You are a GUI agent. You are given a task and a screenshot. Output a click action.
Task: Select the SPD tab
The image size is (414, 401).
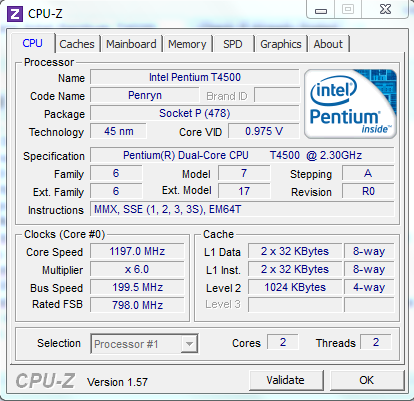click(233, 44)
